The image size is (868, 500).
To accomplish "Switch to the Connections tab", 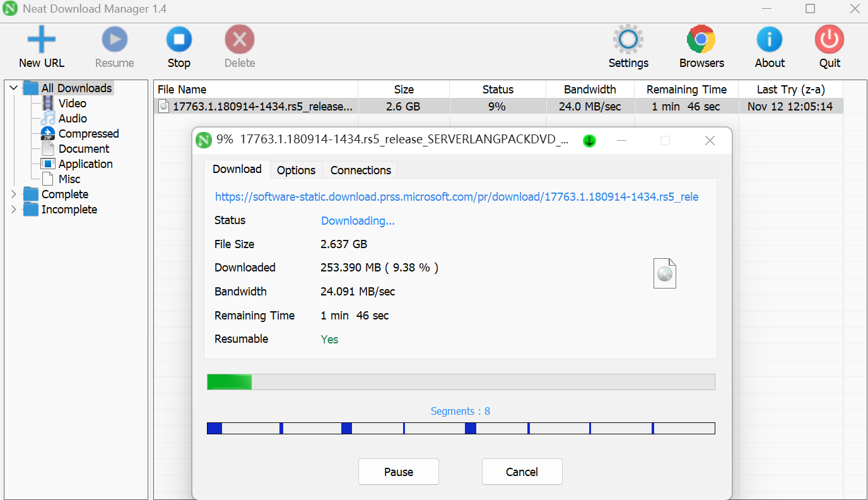I will [x=360, y=170].
